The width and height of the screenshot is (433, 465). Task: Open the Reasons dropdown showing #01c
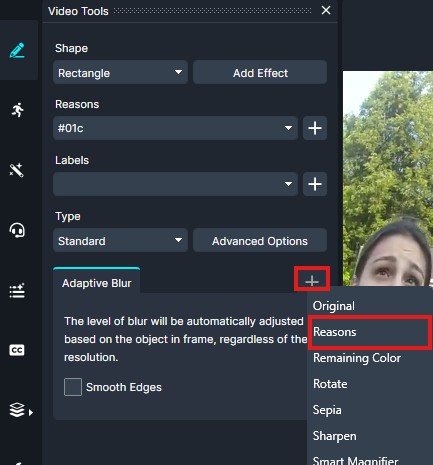(x=175, y=128)
